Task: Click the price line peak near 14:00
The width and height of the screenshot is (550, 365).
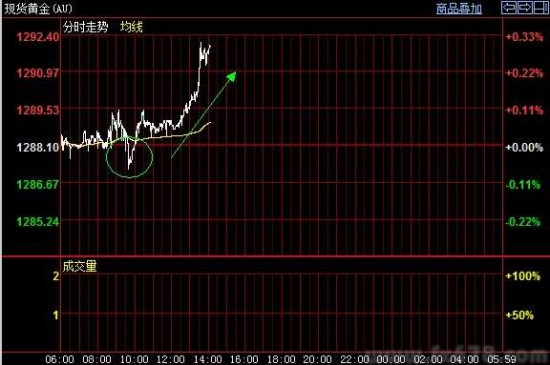Action: 201,43
